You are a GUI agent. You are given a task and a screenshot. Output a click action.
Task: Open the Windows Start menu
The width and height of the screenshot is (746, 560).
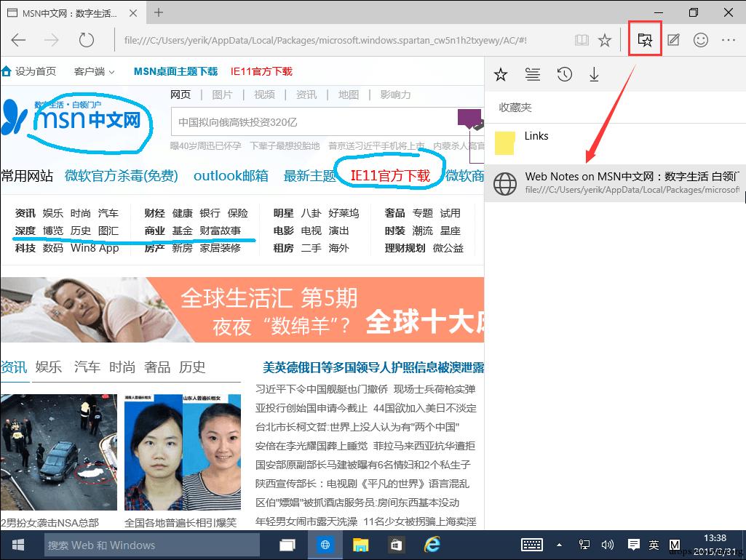point(18,545)
